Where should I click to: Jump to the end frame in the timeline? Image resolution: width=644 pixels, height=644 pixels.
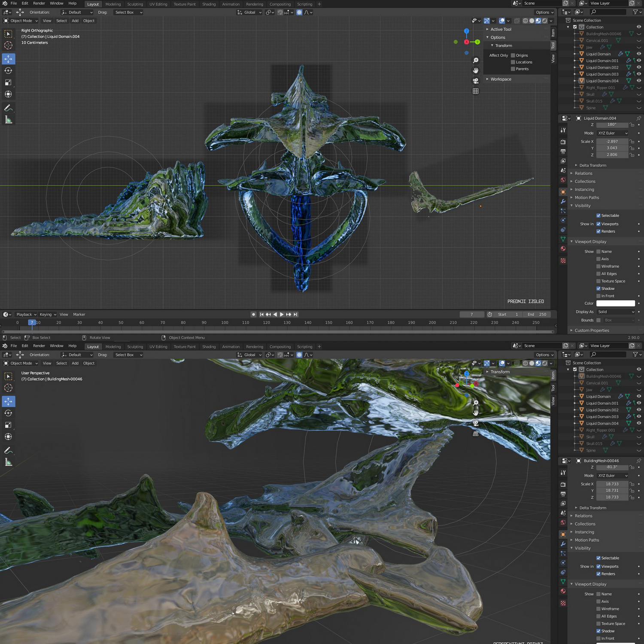coord(295,314)
